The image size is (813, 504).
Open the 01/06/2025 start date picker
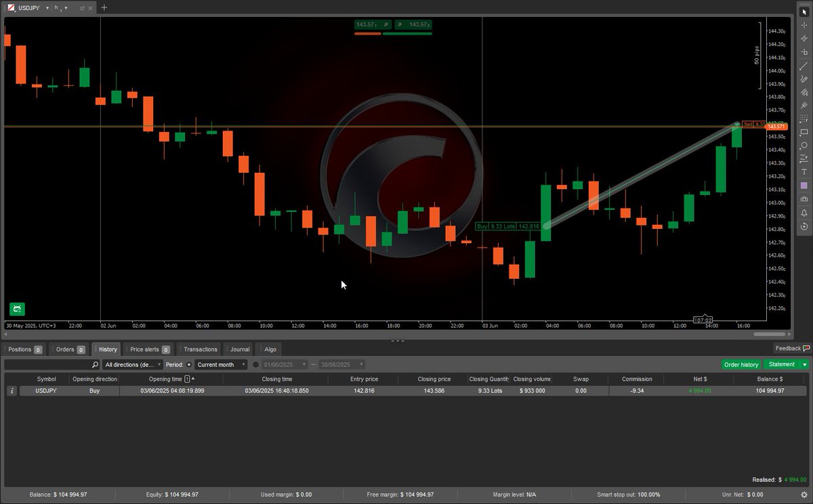coord(285,364)
